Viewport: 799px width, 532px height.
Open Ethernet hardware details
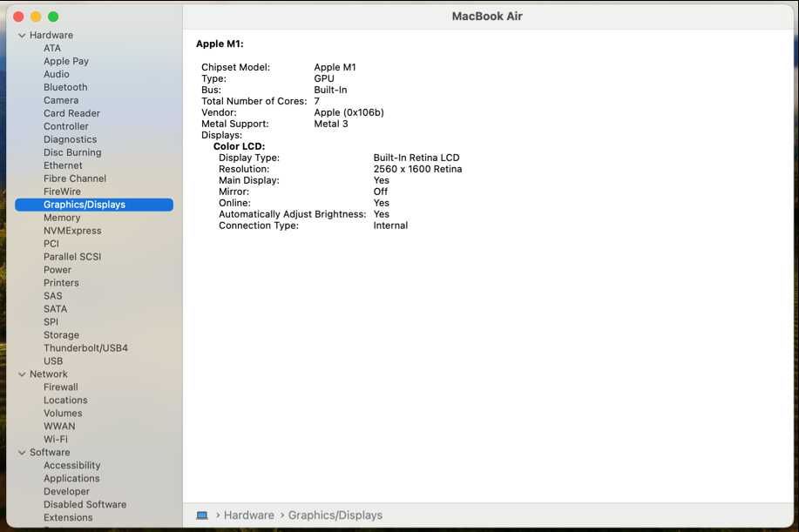tap(63, 165)
